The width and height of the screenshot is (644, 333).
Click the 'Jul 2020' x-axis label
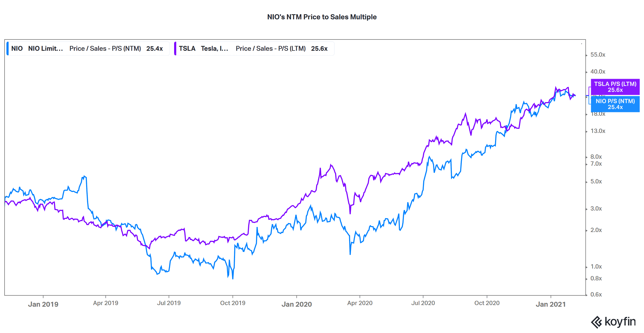423,303
